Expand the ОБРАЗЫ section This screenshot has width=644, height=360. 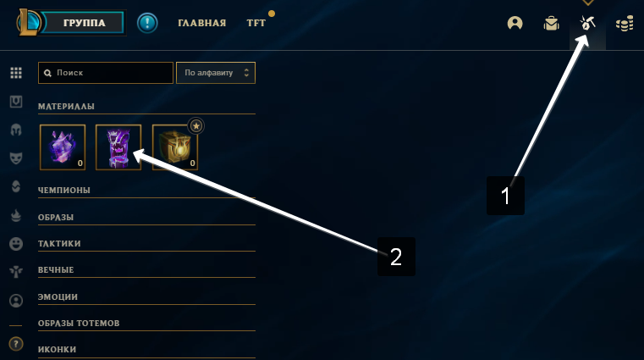click(x=146, y=218)
